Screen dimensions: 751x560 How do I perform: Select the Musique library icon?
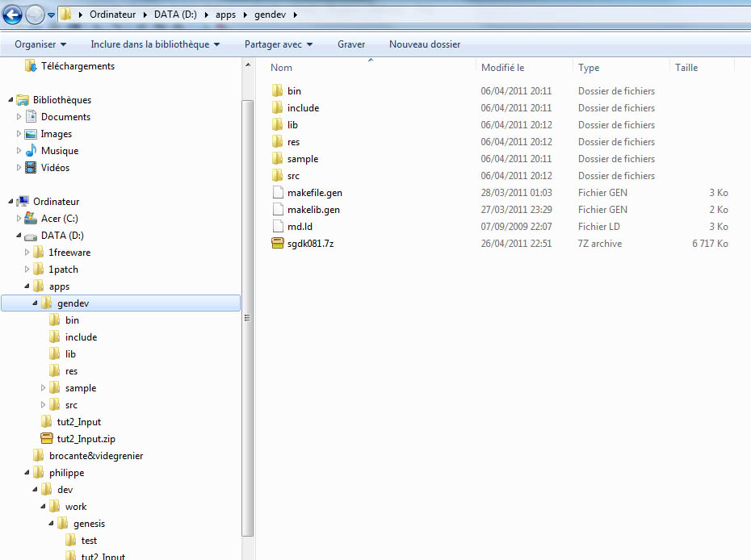tap(31, 151)
